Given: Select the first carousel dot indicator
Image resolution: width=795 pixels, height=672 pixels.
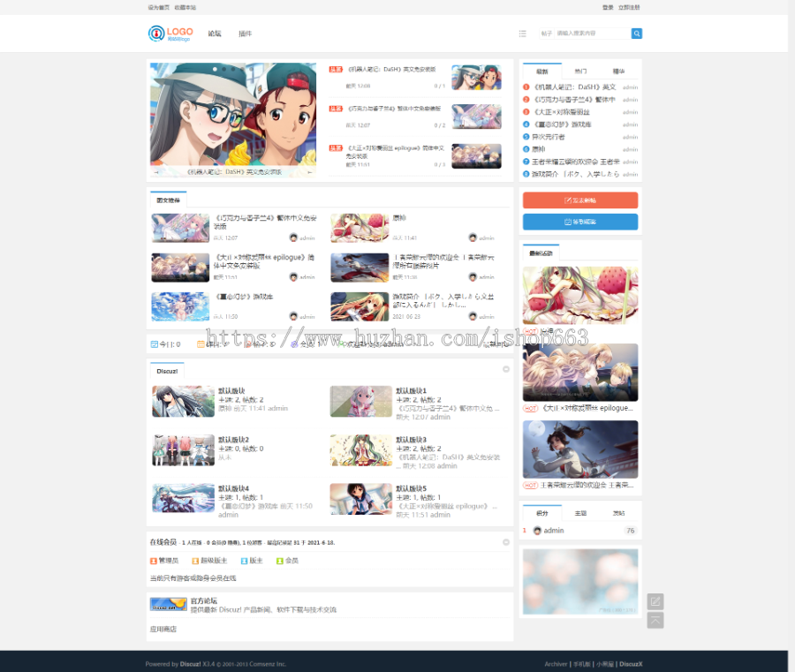Looking at the screenshot, I should pos(215,69).
